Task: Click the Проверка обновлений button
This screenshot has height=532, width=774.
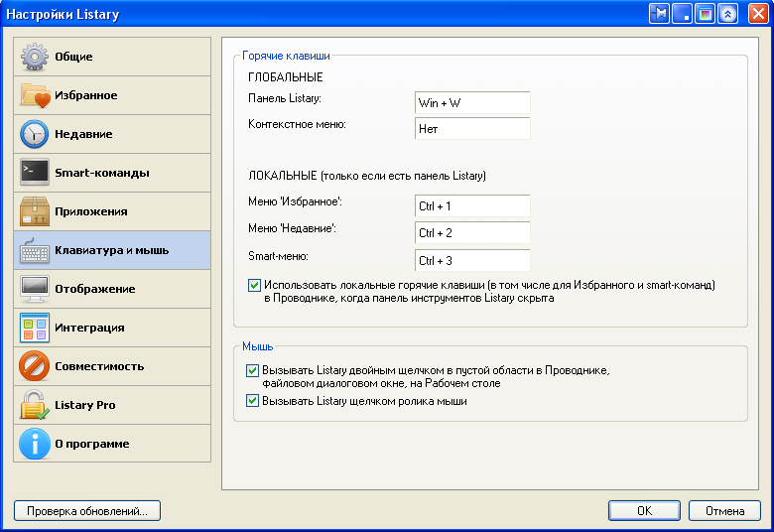Action: click(x=87, y=511)
